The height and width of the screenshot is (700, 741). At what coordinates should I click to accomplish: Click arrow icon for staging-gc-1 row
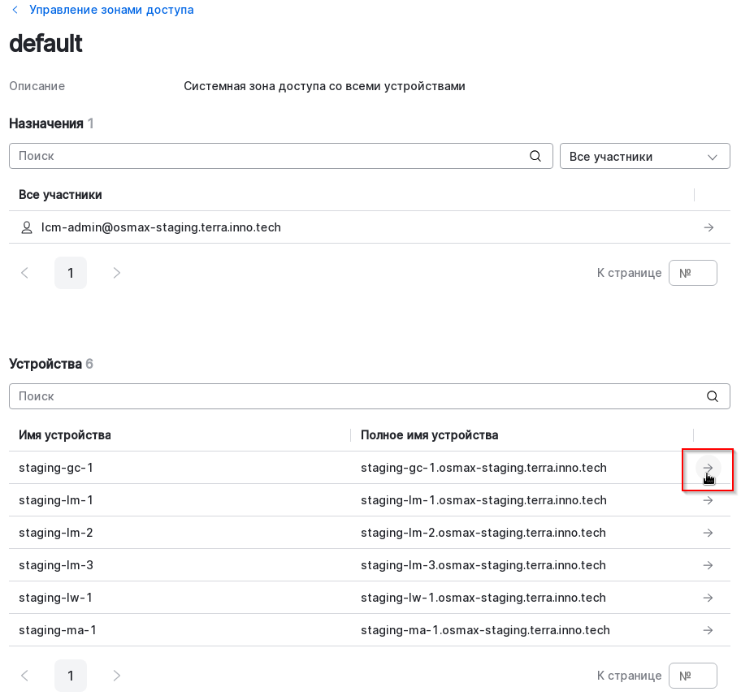pos(708,468)
